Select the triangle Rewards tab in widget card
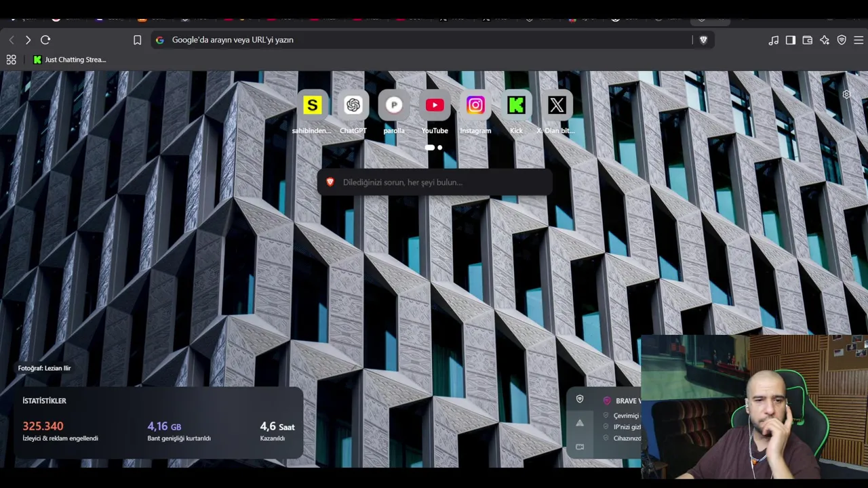This screenshot has width=868, height=488. tap(580, 424)
